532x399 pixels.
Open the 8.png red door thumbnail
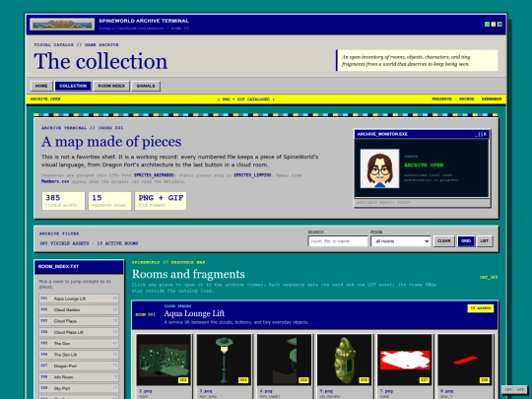[465, 360]
